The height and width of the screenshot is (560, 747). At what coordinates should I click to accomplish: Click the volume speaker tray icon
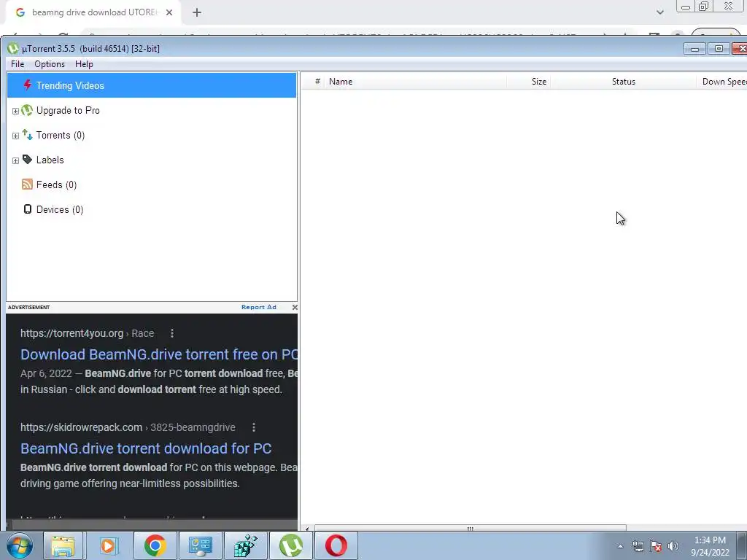(x=673, y=546)
